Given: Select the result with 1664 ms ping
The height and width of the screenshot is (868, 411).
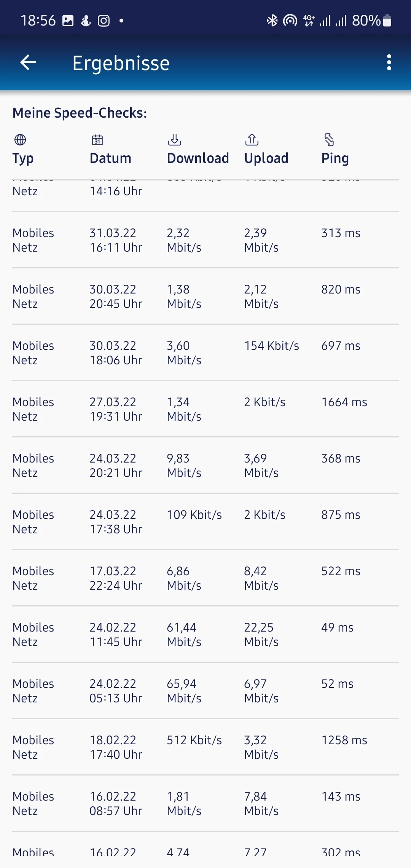Looking at the screenshot, I should (205, 409).
